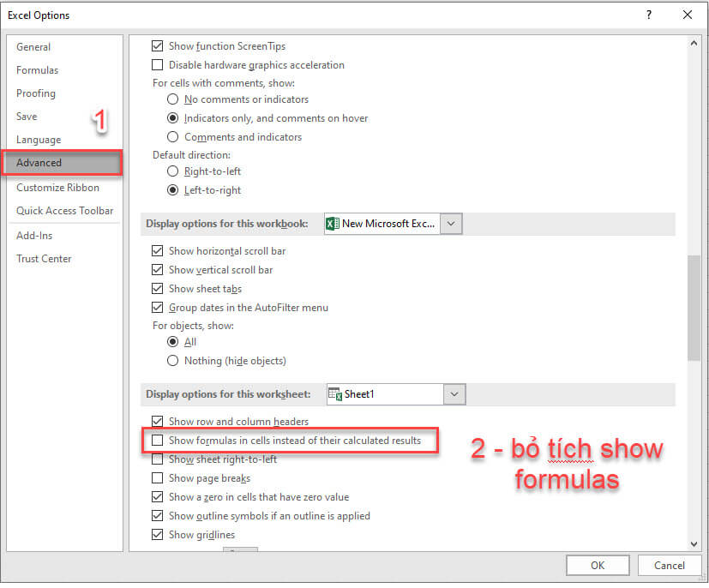The width and height of the screenshot is (709, 588).
Task: Open the Quick Access Toolbar category
Action: (64, 211)
